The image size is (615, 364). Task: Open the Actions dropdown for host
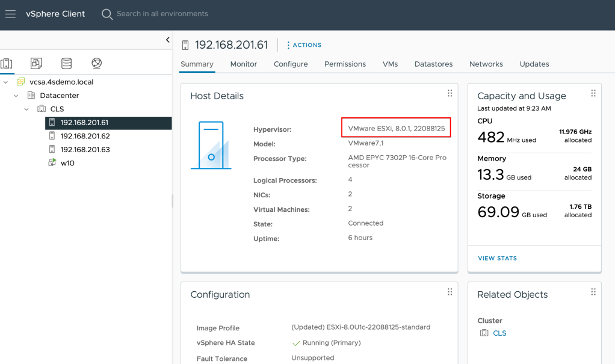coord(304,45)
